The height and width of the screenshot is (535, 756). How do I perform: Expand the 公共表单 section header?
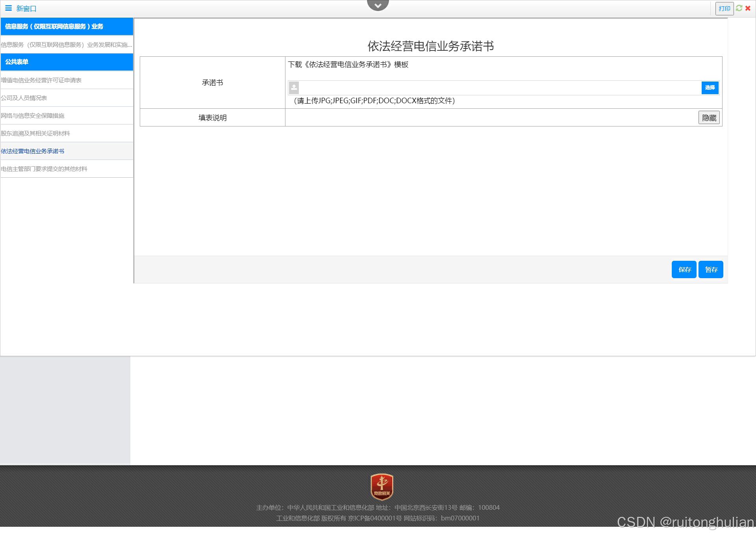(x=67, y=62)
